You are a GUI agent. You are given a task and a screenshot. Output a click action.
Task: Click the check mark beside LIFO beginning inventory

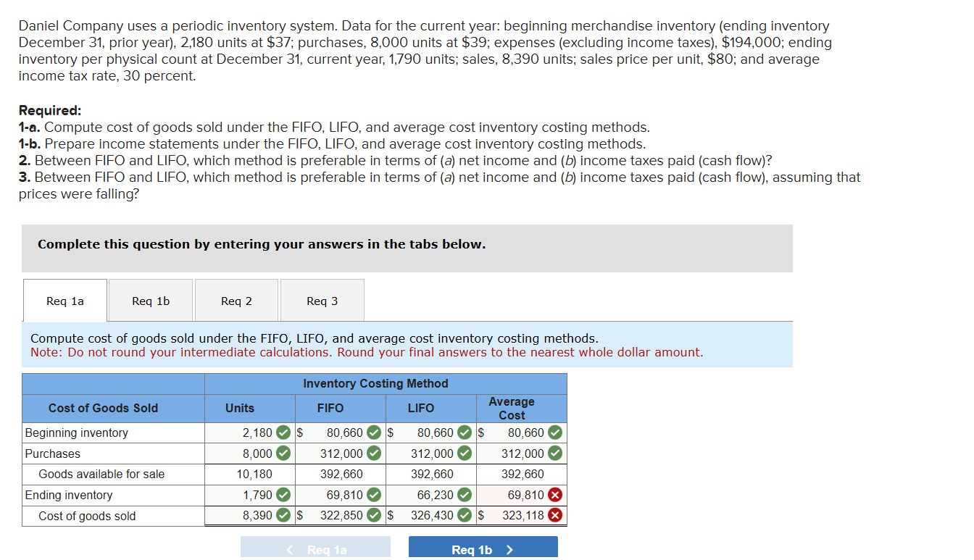click(x=465, y=433)
